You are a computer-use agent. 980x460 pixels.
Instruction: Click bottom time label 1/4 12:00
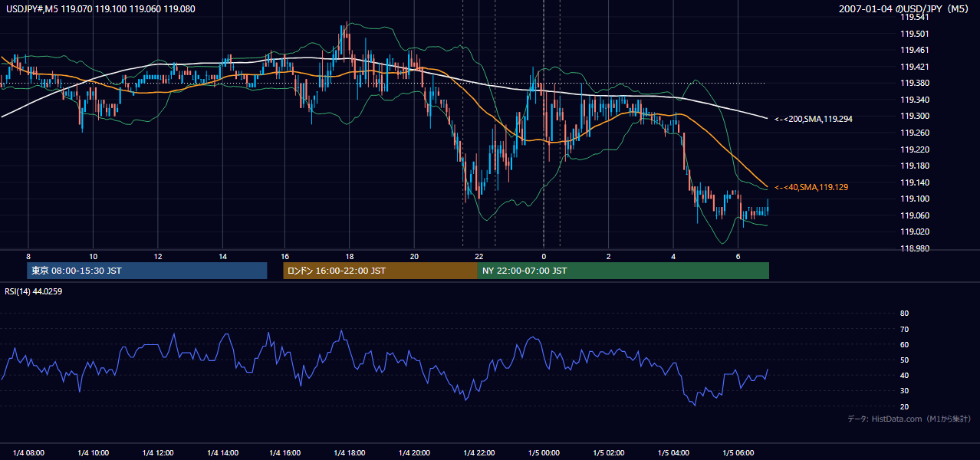tap(157, 452)
